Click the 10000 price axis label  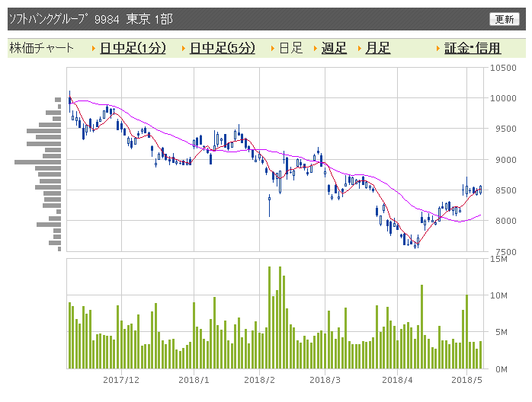(503, 98)
